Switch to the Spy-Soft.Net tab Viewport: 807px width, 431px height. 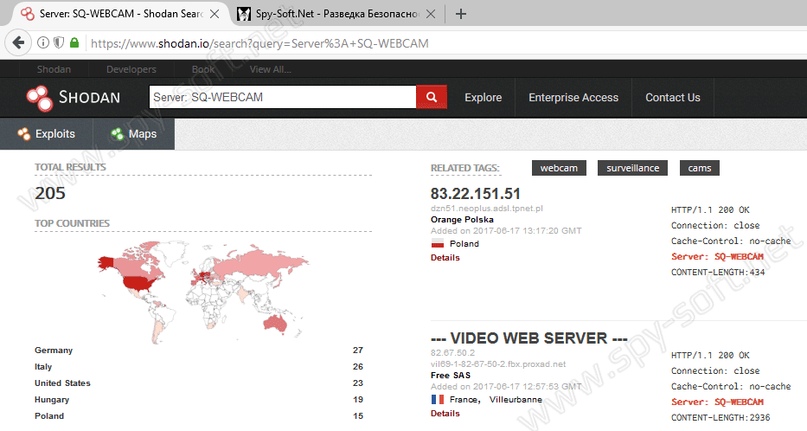click(x=337, y=14)
